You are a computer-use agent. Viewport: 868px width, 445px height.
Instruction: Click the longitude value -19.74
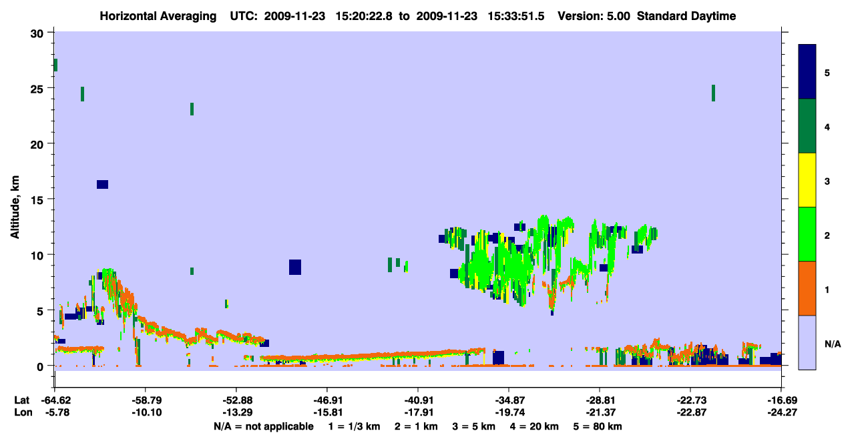click(509, 412)
